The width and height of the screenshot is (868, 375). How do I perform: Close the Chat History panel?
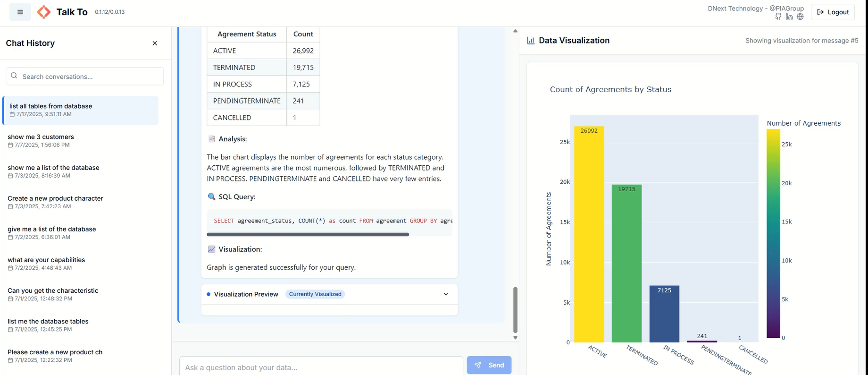pyautogui.click(x=155, y=43)
